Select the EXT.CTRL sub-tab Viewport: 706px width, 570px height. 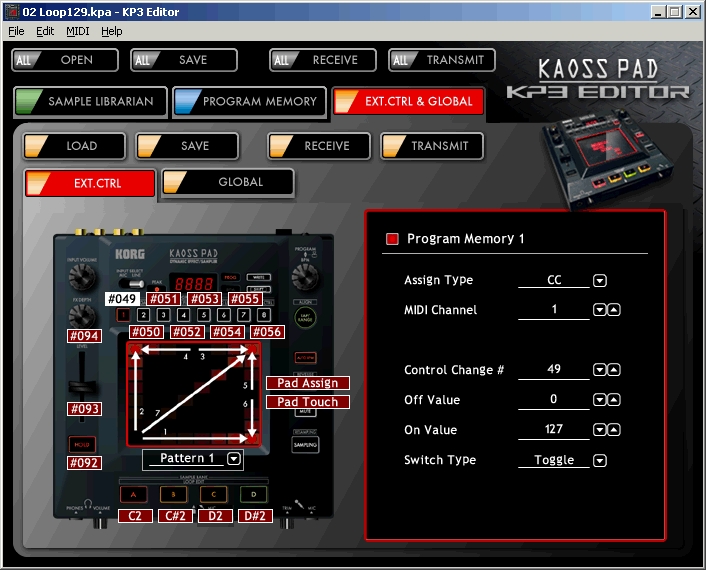tap(90, 183)
